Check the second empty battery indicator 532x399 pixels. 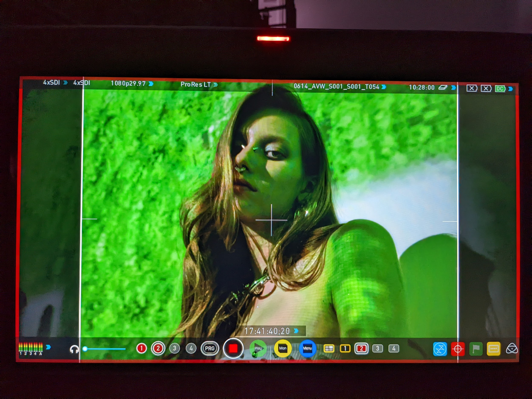(486, 89)
